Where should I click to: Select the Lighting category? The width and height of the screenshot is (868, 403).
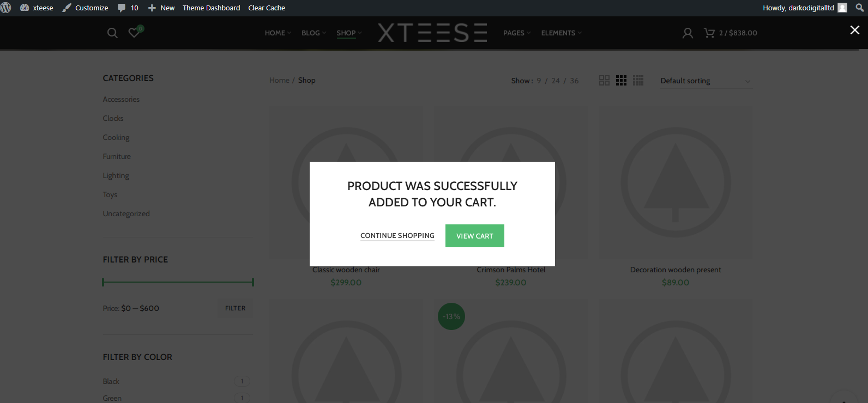(116, 175)
